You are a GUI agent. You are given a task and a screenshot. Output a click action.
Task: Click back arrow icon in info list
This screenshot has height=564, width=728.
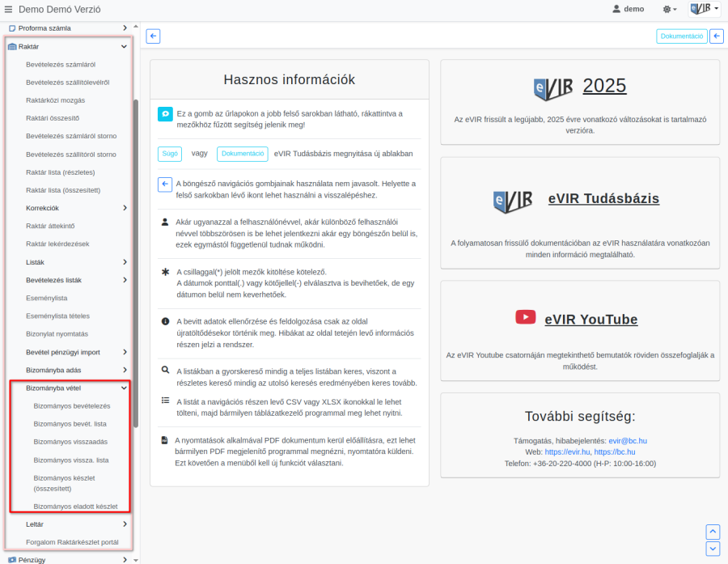(x=165, y=184)
